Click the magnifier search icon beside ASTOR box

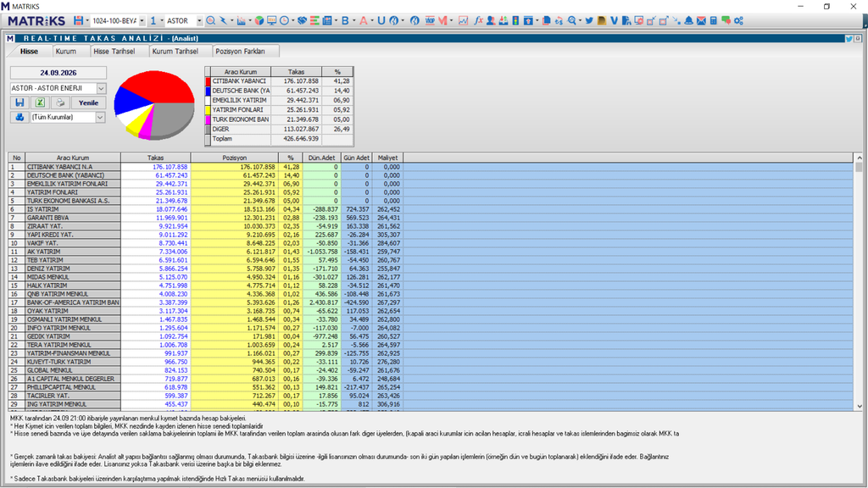(210, 20)
